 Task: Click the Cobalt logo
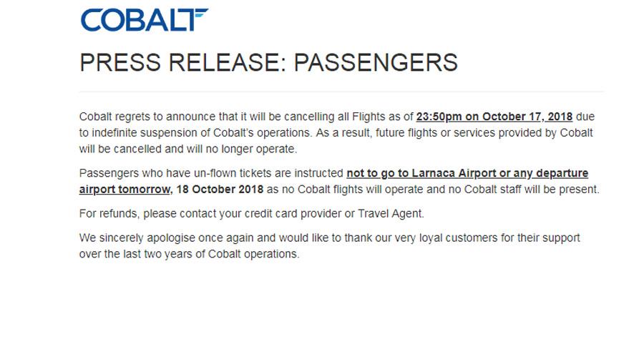(143, 20)
